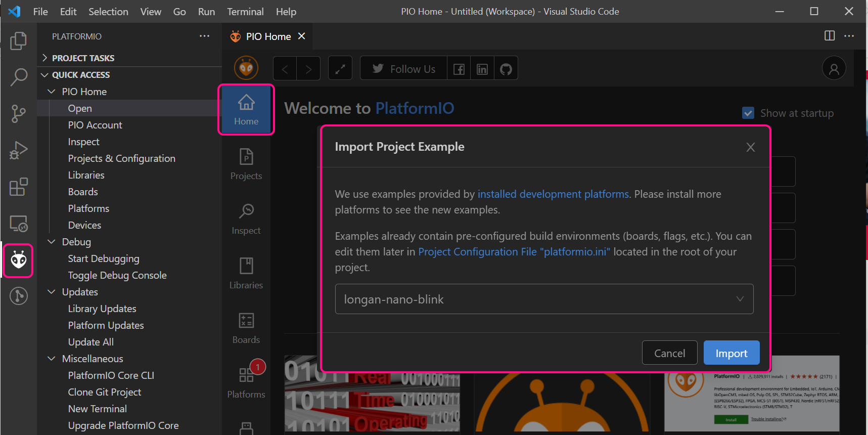Split the editor to the right
This screenshot has height=435, width=868.
click(830, 36)
